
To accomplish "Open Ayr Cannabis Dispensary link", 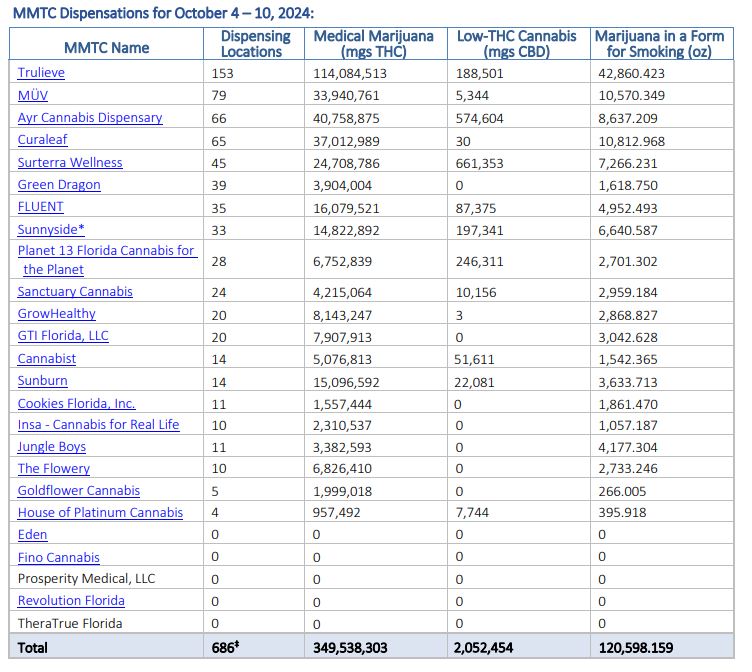I will tap(89, 118).
